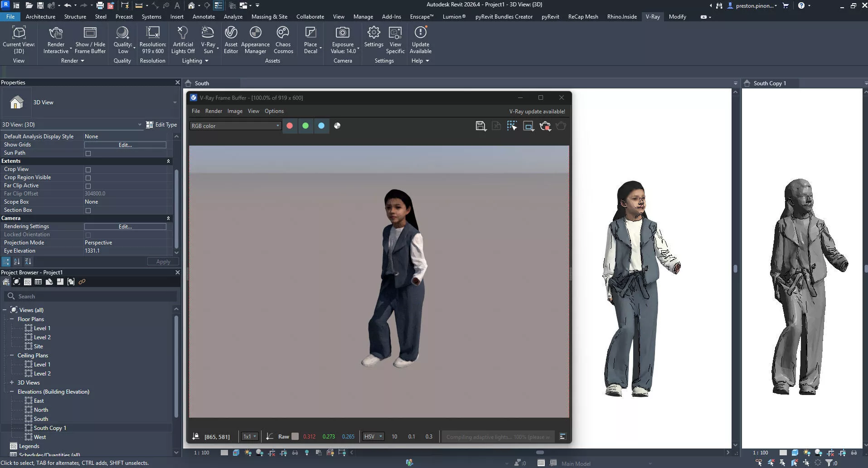Click Print icon in quick access toolbar

(x=100, y=5)
